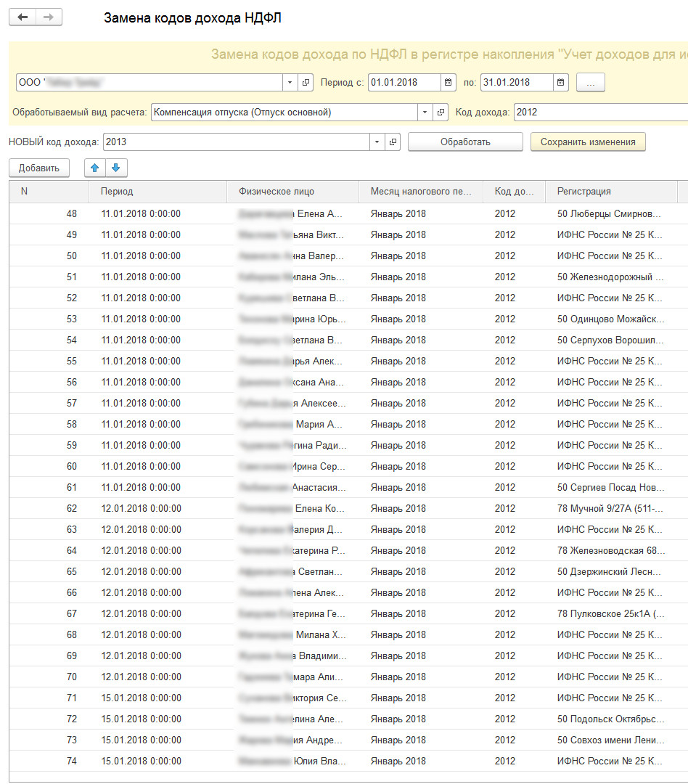Click Сохранить изменения button
This screenshot has height=784, width=688.
(x=588, y=142)
